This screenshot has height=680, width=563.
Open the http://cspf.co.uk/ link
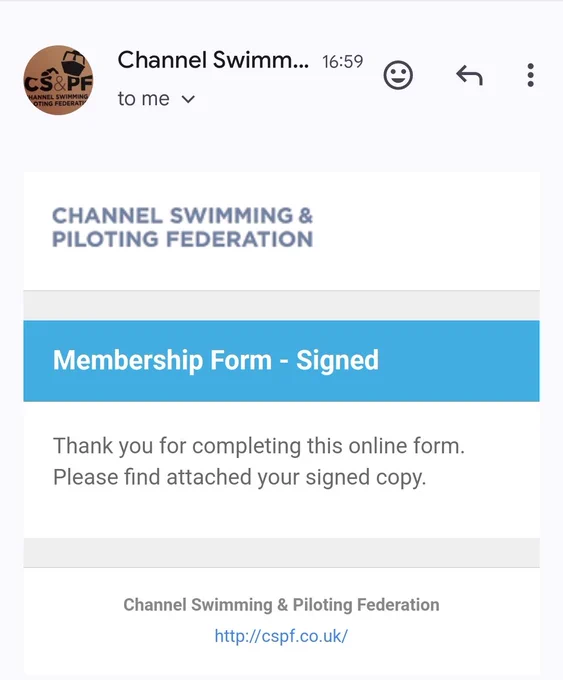[x=281, y=636]
